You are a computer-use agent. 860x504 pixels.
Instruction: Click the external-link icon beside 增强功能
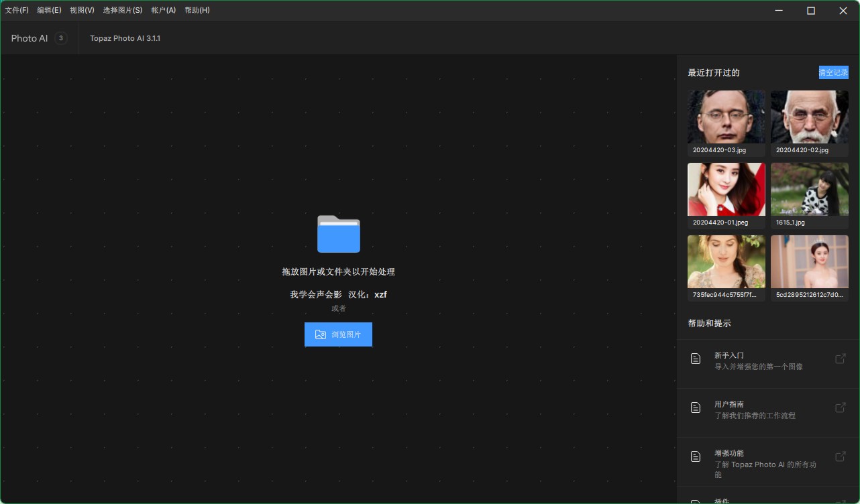[x=840, y=456]
